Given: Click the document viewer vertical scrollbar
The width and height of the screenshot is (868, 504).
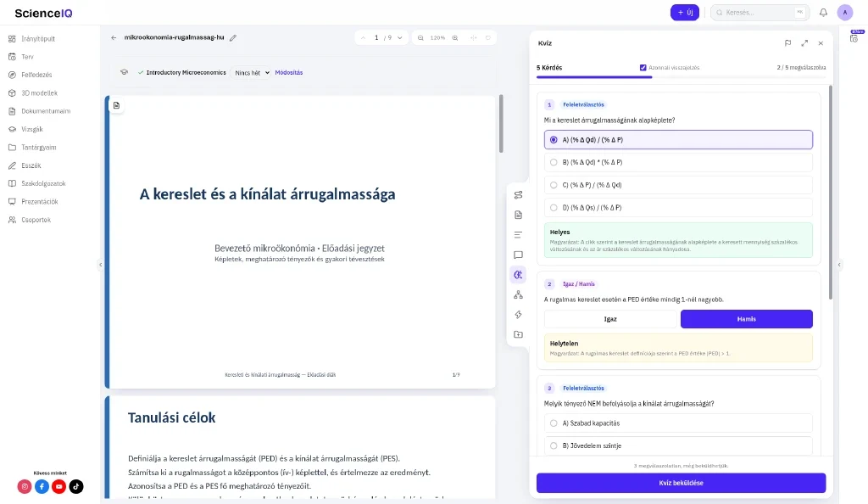Looking at the screenshot, I should click(501, 124).
